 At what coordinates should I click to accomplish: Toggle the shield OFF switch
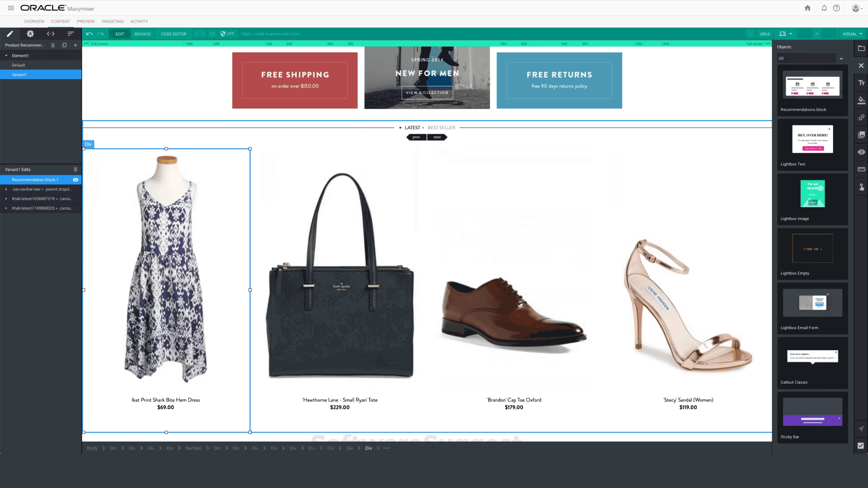(x=227, y=34)
